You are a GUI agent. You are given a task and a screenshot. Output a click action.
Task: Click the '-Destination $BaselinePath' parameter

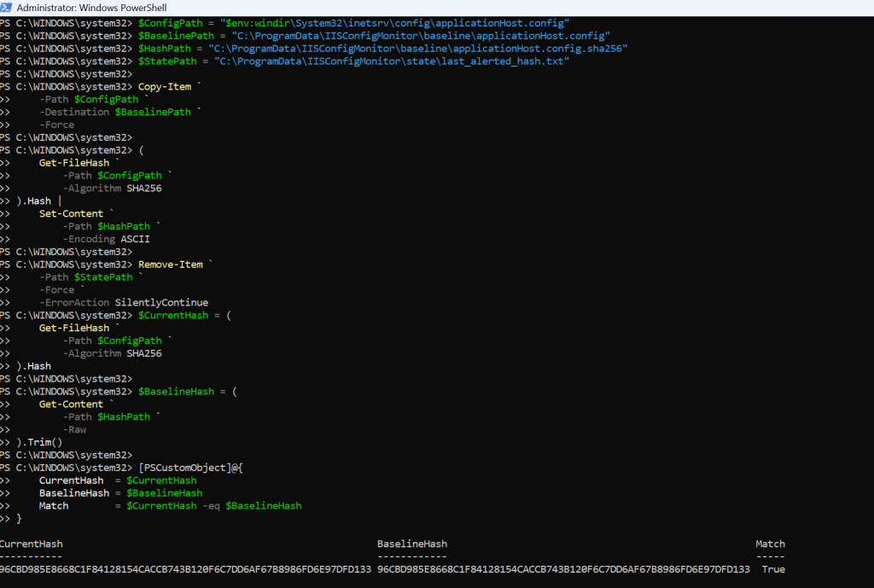[115, 112]
